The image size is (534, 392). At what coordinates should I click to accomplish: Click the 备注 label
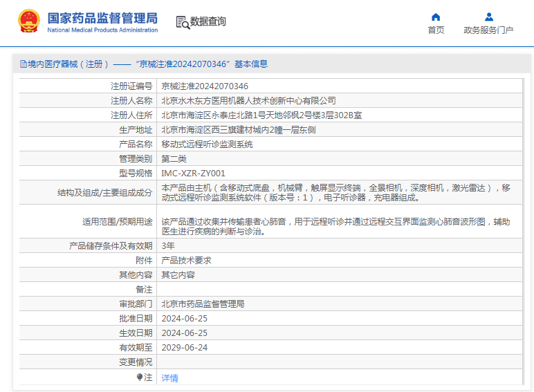[144, 289]
